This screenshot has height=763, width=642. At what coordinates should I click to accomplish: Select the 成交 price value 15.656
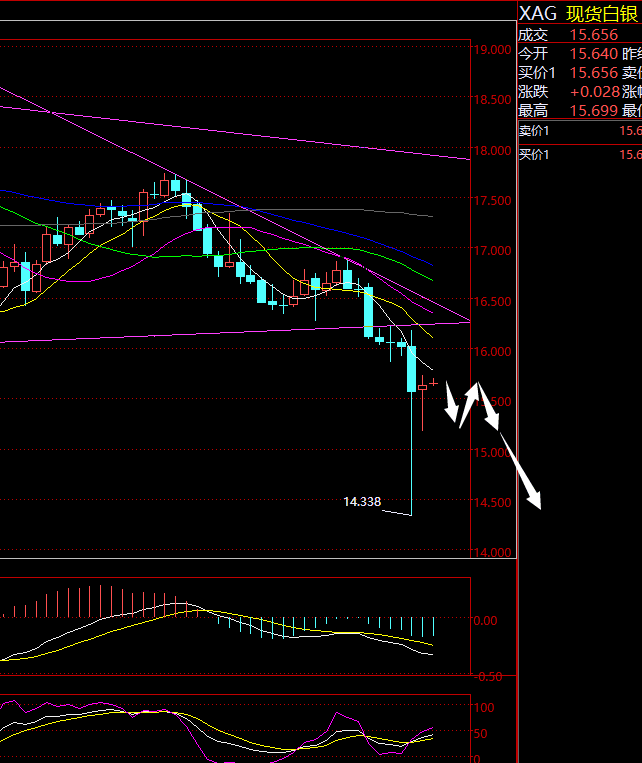pos(594,35)
